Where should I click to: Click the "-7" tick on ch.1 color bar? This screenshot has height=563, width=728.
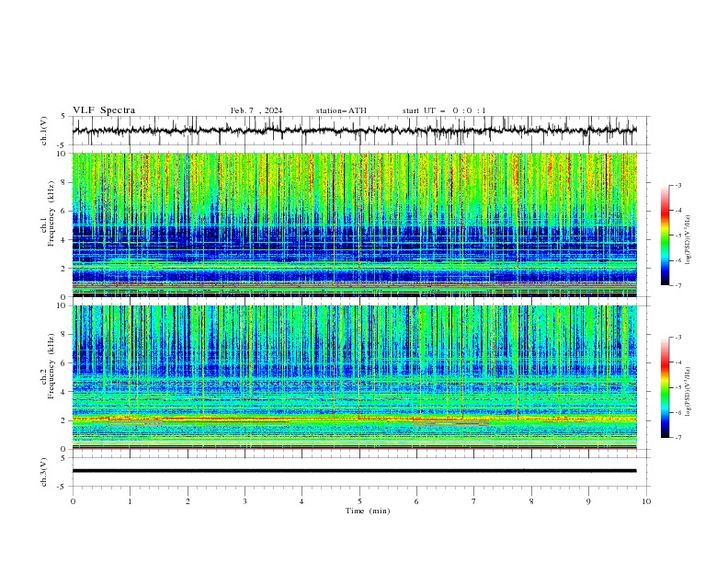click(677, 285)
